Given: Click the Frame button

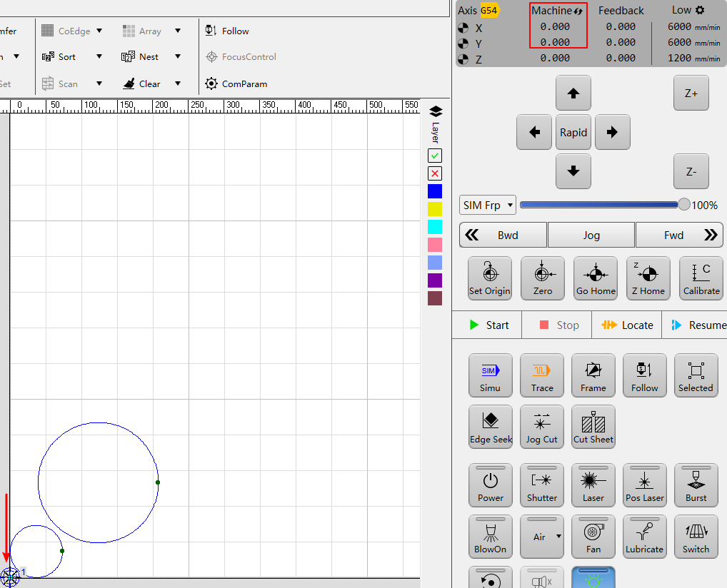Looking at the screenshot, I should [593, 375].
